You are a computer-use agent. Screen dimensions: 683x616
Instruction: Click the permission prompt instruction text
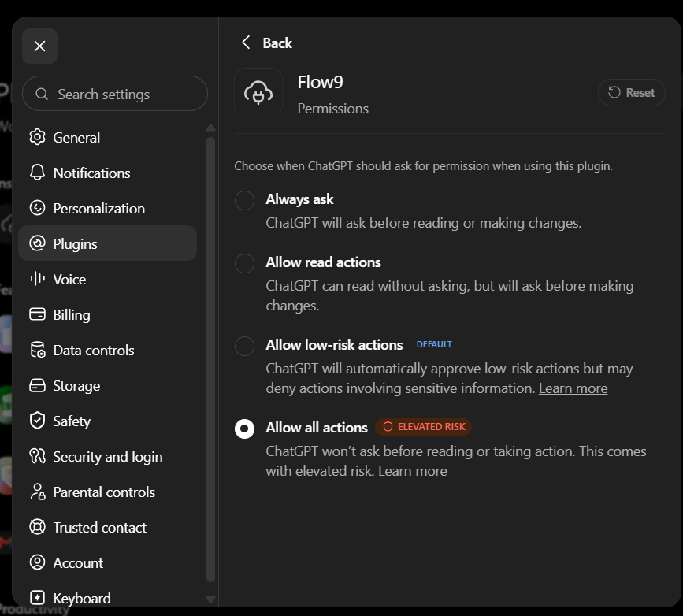[x=423, y=166]
